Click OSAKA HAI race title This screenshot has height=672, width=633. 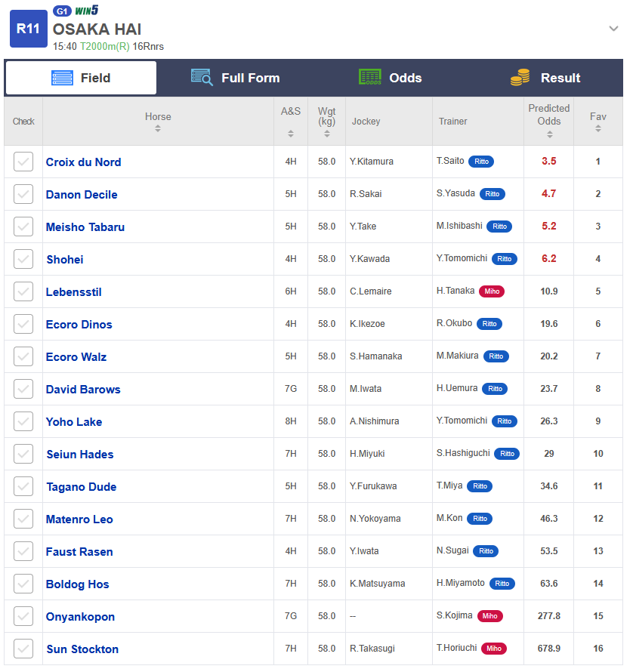97,29
